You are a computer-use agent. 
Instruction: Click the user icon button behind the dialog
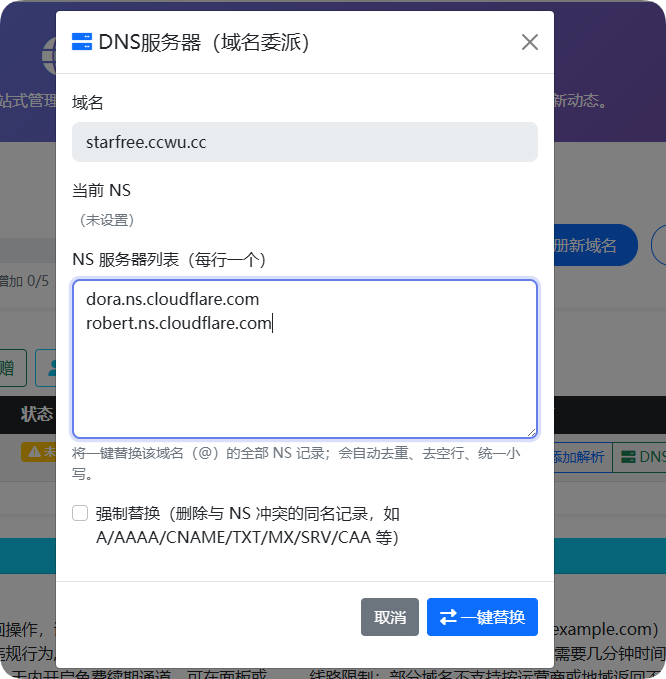[x=46, y=368]
